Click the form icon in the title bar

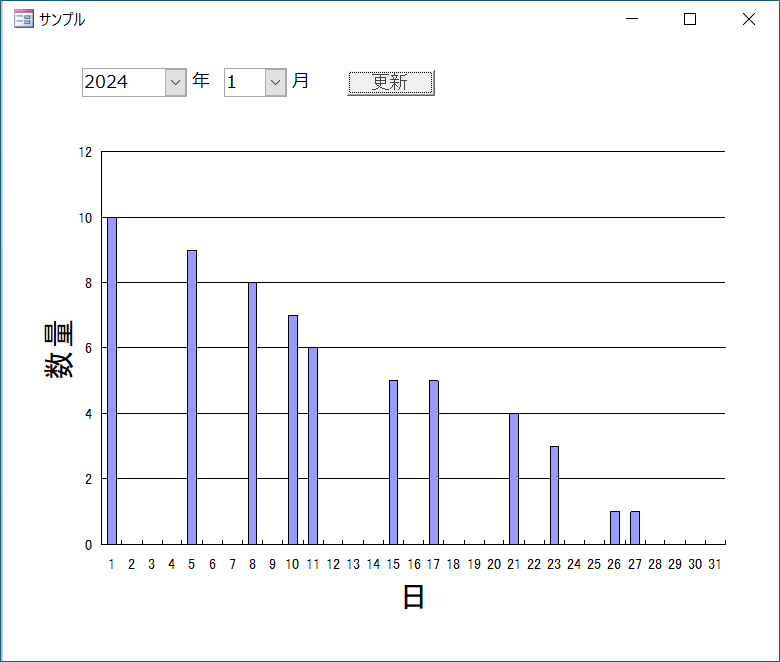tap(23, 19)
